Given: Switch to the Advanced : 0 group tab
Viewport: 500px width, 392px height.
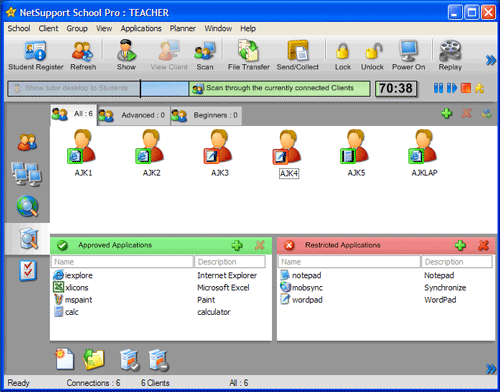Looking at the screenshot, I should pos(134,115).
